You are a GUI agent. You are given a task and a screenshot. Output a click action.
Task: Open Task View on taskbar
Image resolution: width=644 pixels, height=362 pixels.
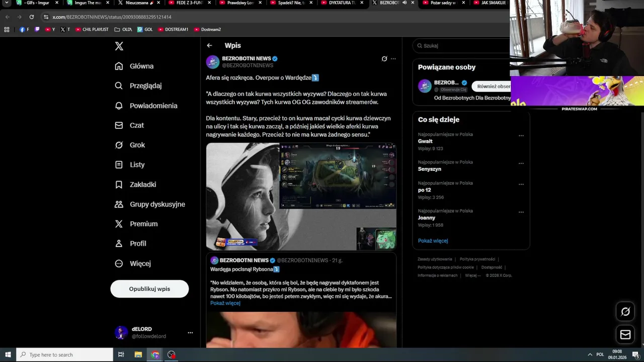tap(121, 354)
